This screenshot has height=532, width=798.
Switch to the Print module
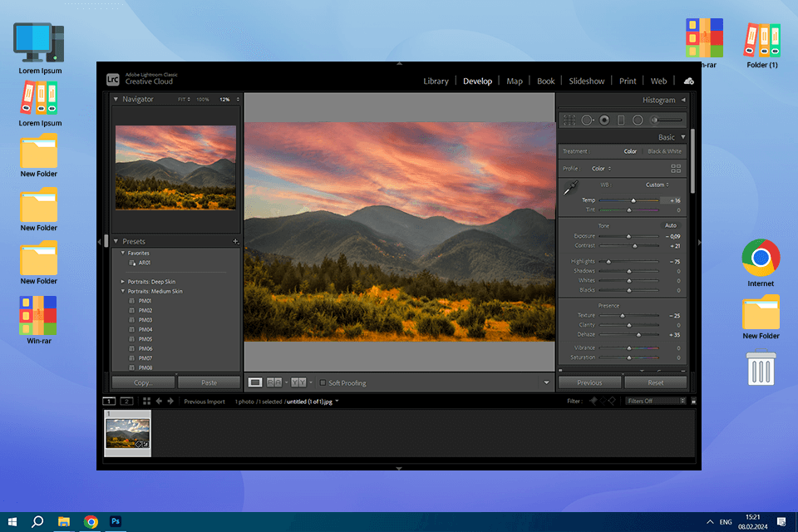tap(628, 81)
